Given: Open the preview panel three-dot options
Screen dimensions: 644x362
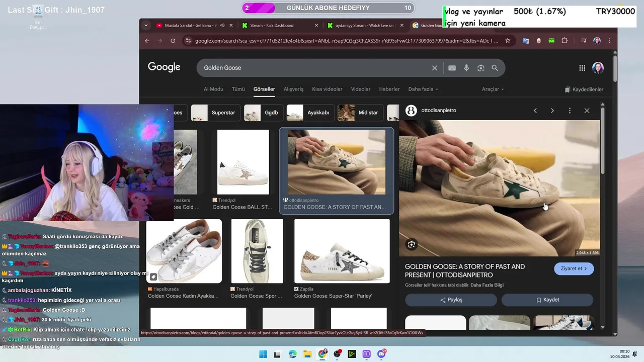Looking at the screenshot, I should (570, 111).
